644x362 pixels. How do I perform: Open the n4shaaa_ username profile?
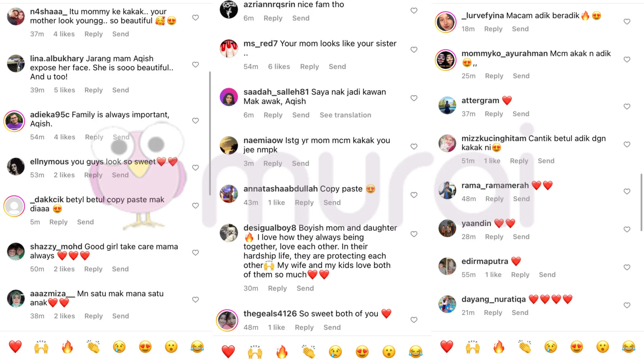[x=49, y=12]
